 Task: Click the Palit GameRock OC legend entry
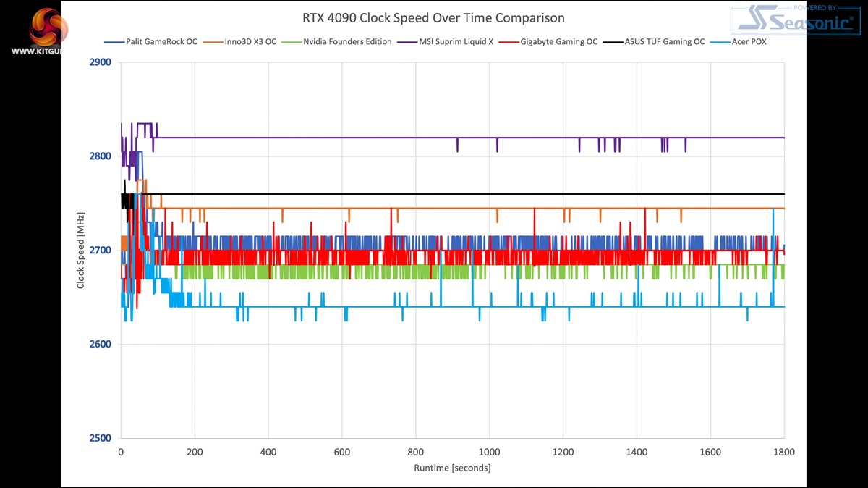(151, 42)
